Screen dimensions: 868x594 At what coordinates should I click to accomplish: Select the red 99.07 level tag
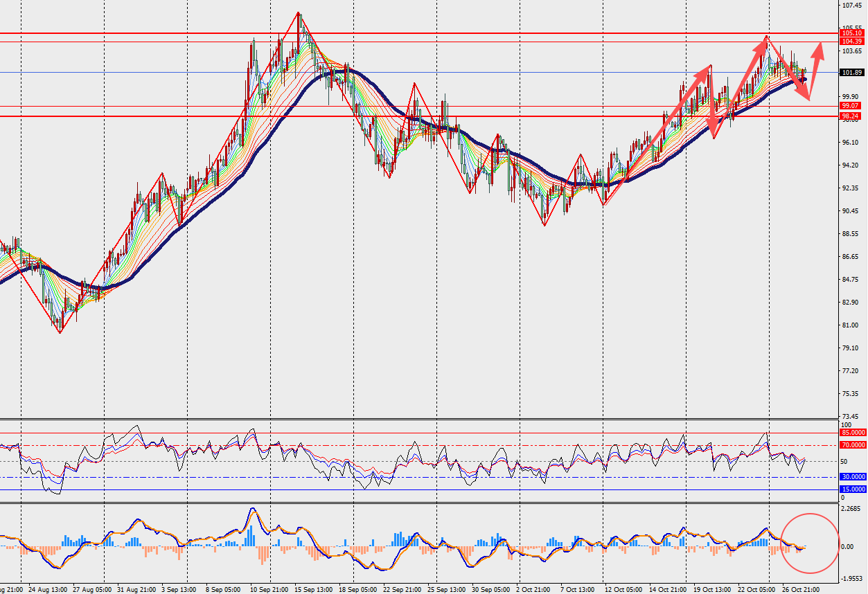(x=851, y=106)
